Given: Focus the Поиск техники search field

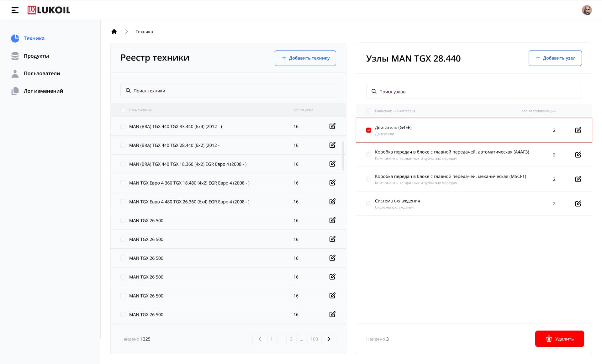Looking at the screenshot, I should point(228,91).
